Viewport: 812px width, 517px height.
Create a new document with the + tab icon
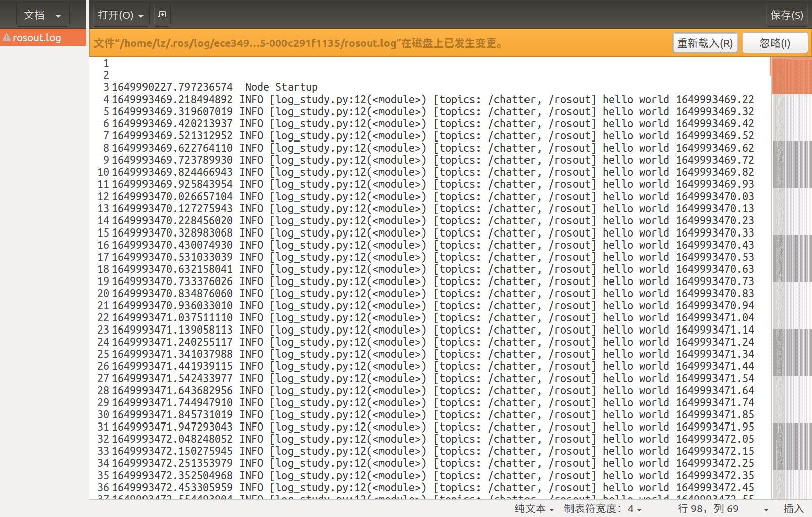(162, 15)
